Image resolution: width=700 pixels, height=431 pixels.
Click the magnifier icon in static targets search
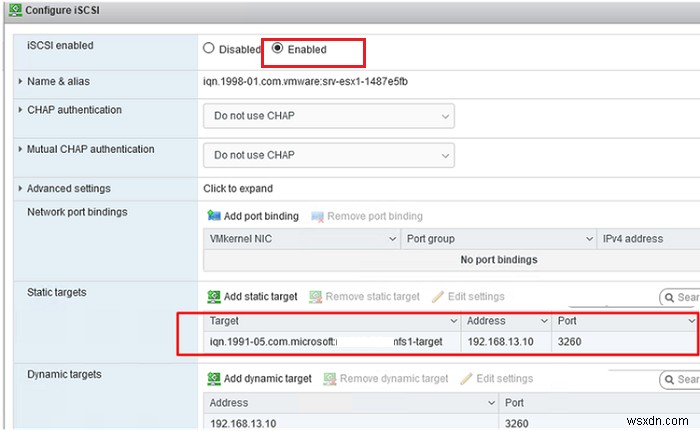pos(669,297)
